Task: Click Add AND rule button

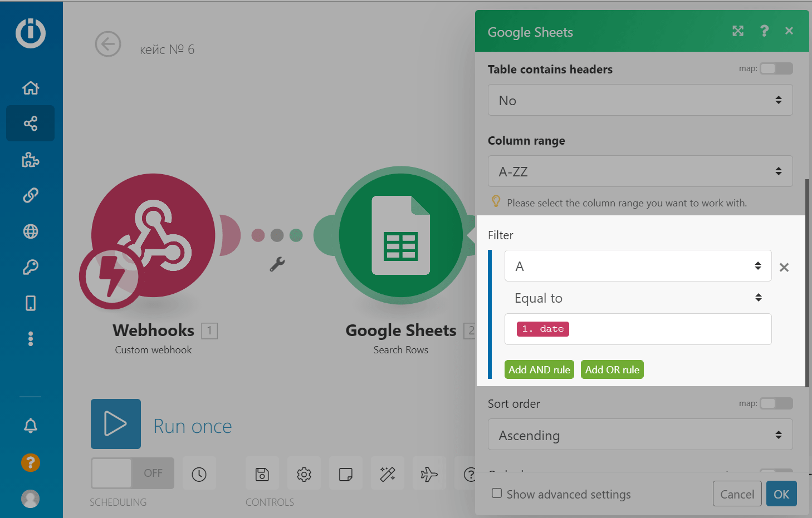Action: [x=539, y=370]
